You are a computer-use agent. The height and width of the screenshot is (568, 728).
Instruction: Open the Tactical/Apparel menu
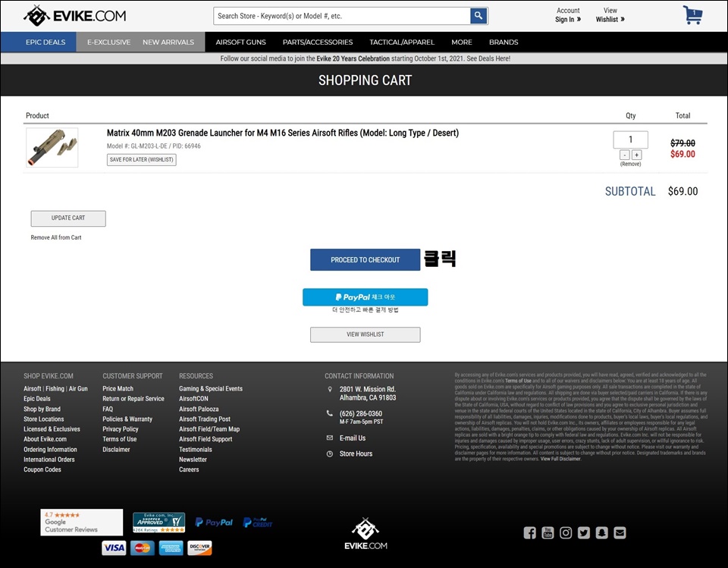pos(402,42)
